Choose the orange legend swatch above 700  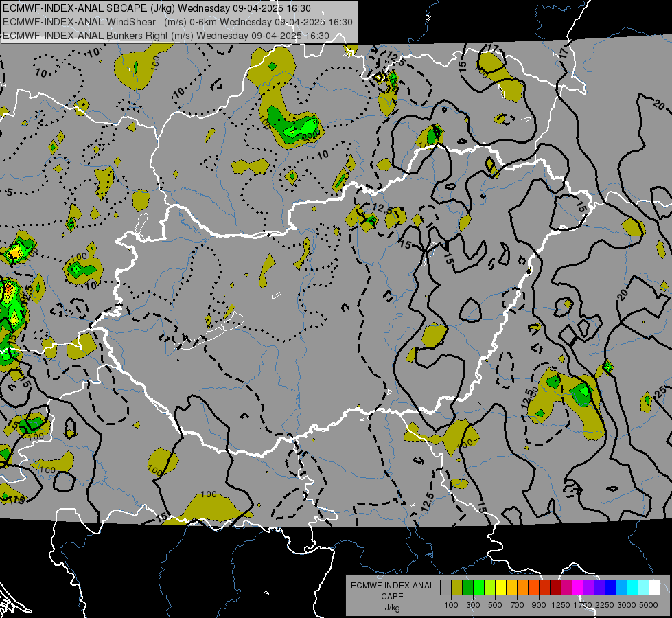(523, 588)
